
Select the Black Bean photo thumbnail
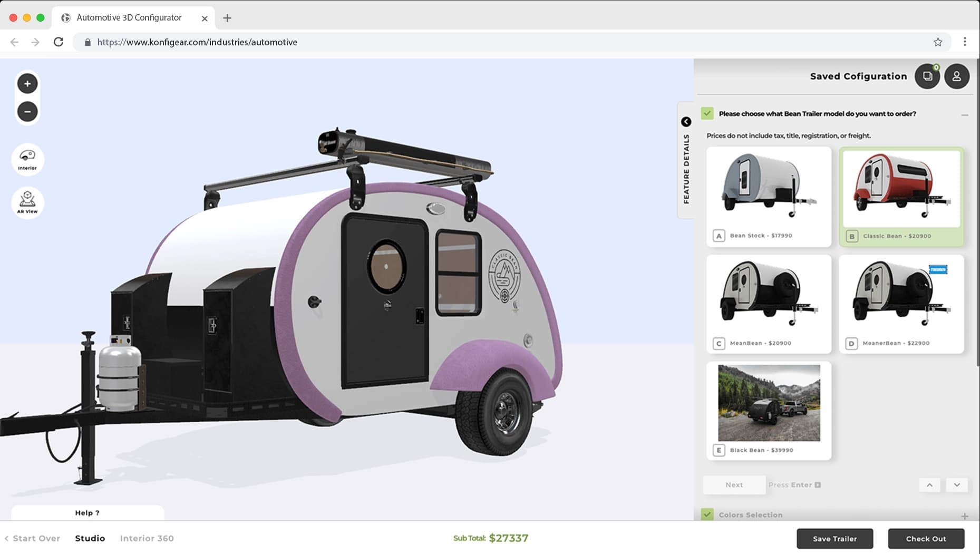tap(769, 403)
